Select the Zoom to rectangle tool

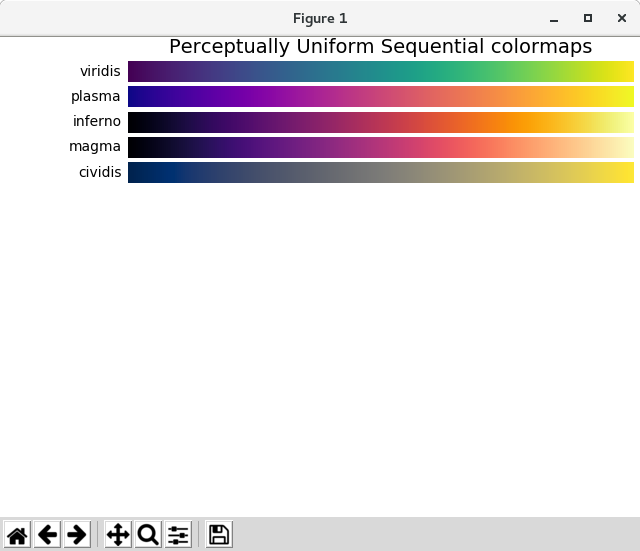point(148,534)
